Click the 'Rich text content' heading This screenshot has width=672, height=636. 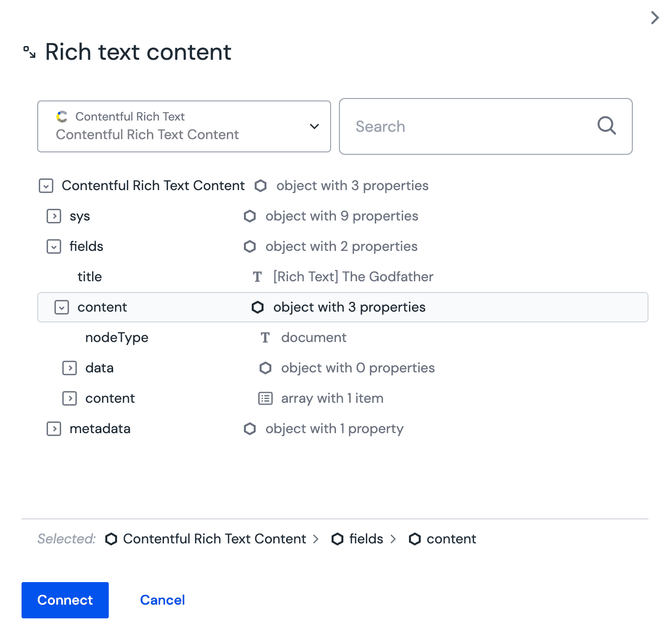point(138,52)
